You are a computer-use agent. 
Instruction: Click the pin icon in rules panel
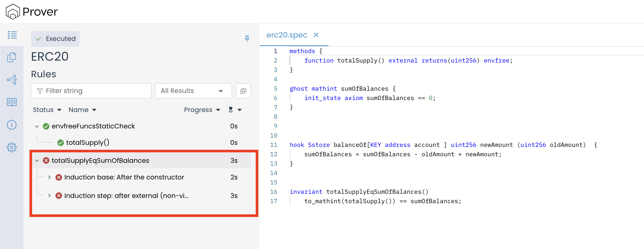pyautogui.click(x=247, y=39)
